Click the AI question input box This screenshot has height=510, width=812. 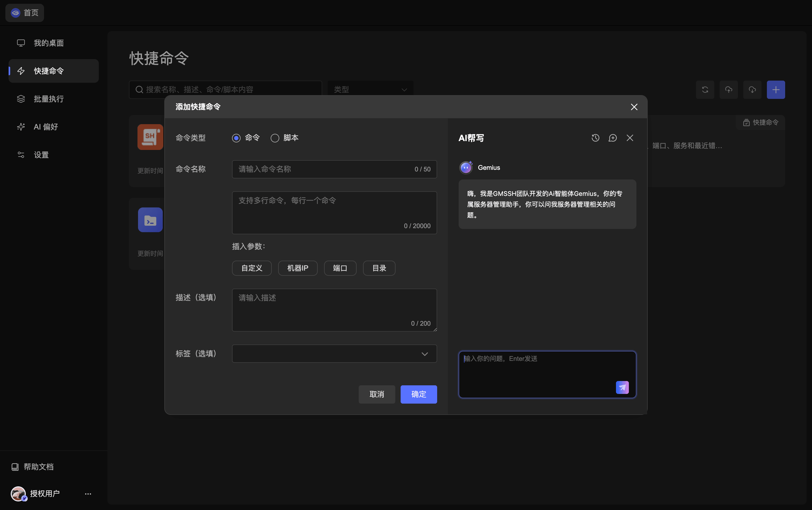click(547, 374)
